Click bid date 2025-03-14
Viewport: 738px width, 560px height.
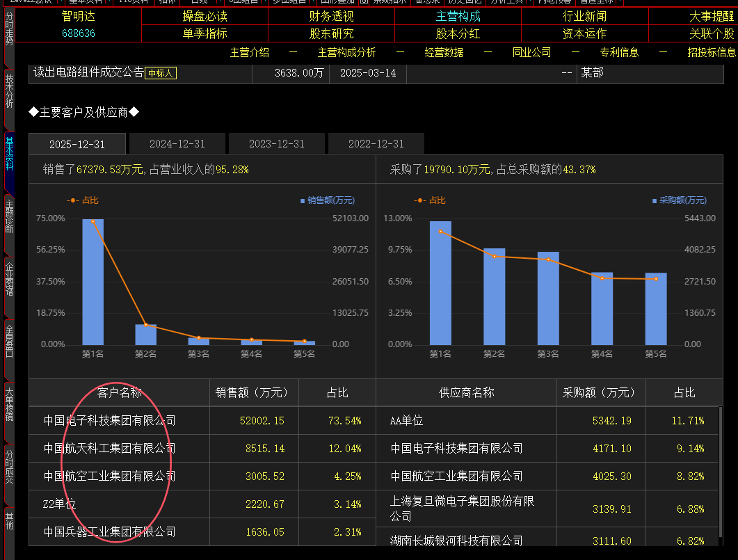tap(368, 73)
